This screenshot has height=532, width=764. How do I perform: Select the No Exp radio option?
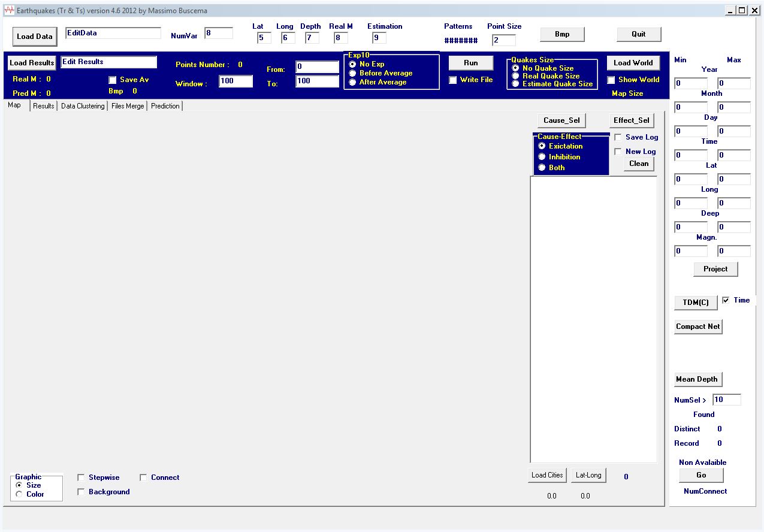point(353,64)
